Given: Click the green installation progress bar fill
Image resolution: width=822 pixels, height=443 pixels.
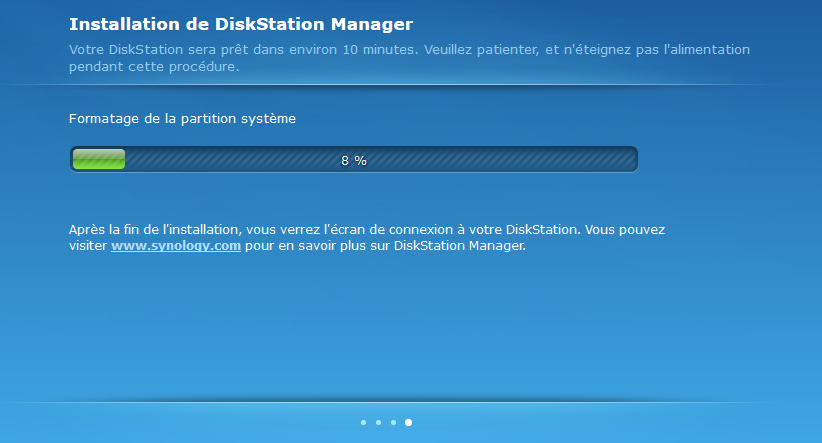Looking at the screenshot, I should point(99,159).
